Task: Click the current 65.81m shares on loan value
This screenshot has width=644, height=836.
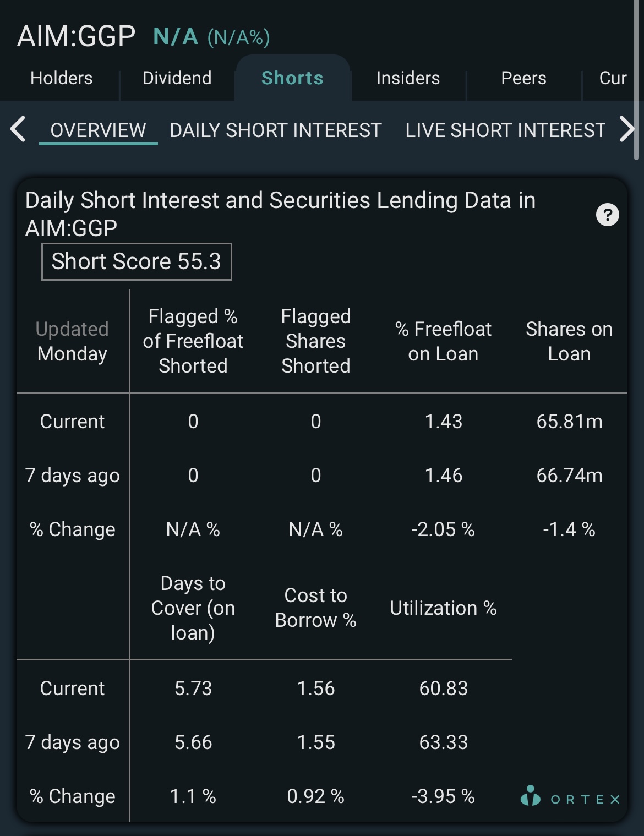Action: pyautogui.click(x=569, y=422)
